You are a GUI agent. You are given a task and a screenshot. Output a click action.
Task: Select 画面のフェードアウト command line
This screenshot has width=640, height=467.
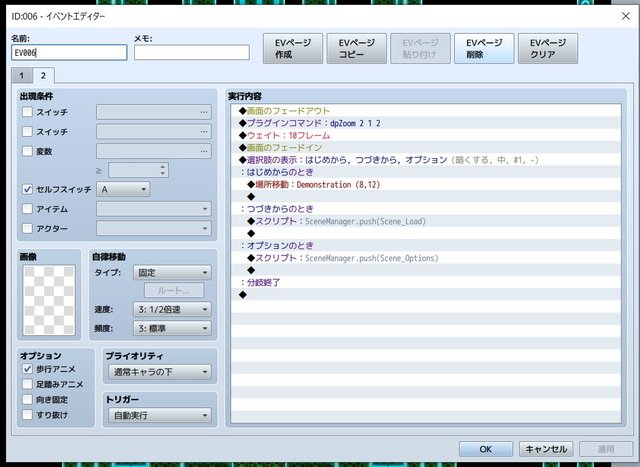[426, 111]
